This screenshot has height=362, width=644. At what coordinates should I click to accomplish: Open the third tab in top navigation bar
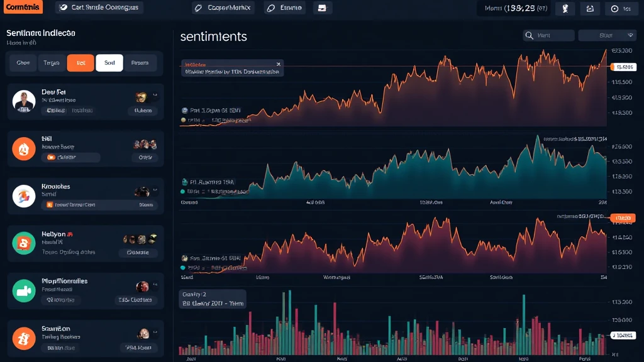[x=284, y=8]
